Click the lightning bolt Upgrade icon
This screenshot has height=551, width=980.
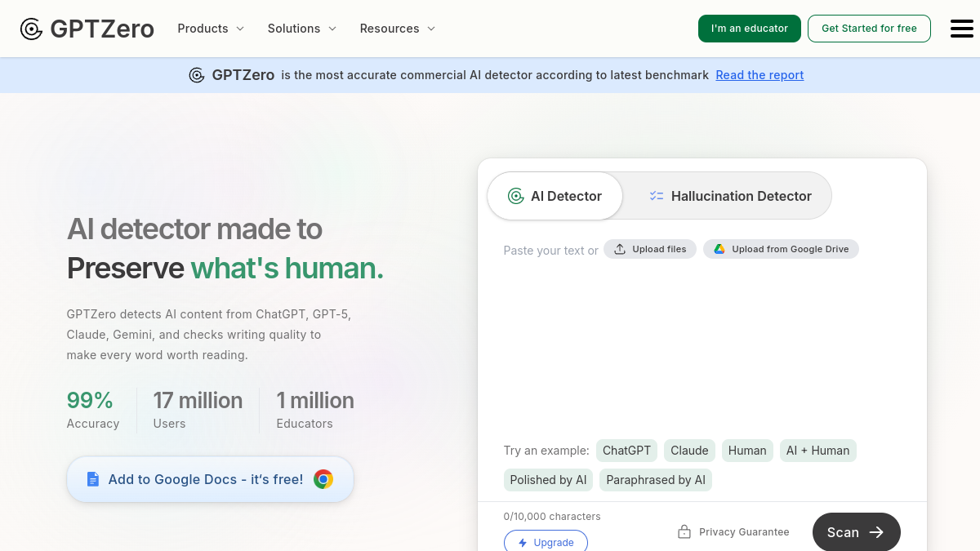(523, 543)
